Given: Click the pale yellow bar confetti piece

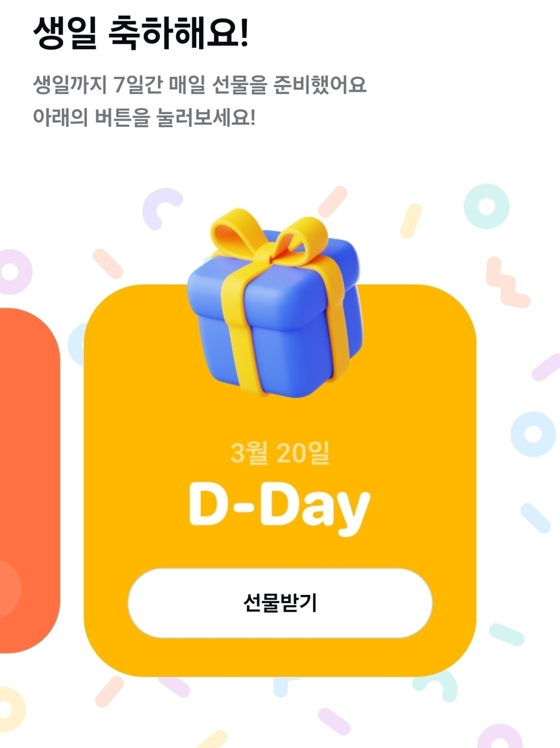Looking at the screenshot, I should (x=411, y=221).
